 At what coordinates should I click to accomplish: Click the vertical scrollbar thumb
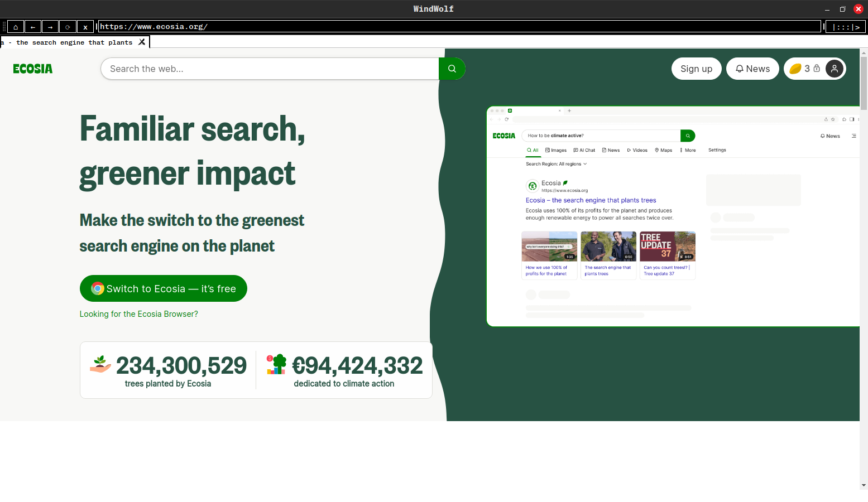coord(864,83)
